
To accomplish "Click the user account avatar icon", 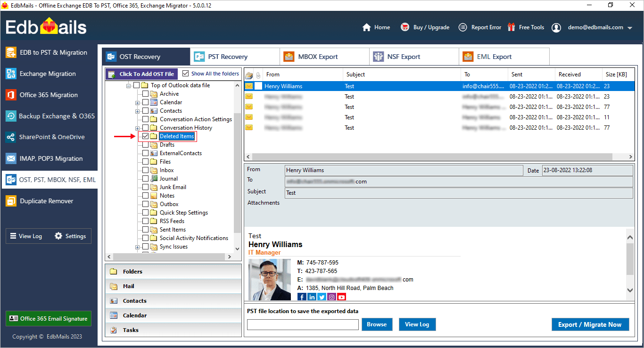I will coord(556,27).
